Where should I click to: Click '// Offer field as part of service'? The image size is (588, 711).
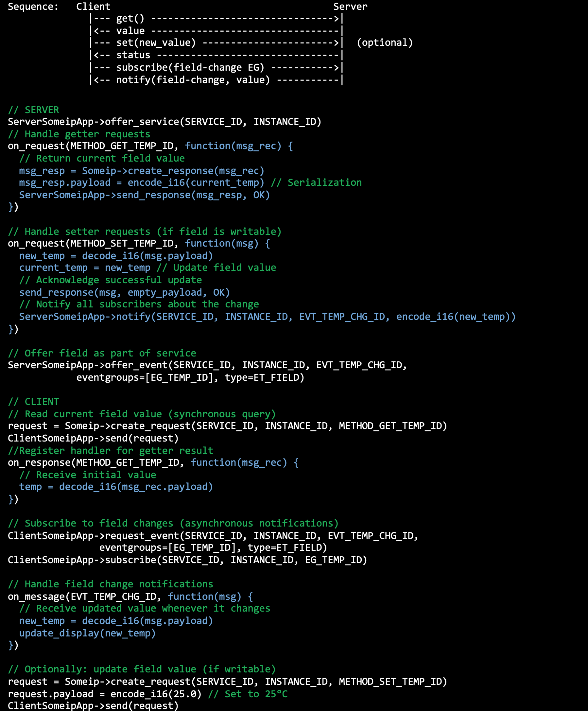click(x=102, y=354)
